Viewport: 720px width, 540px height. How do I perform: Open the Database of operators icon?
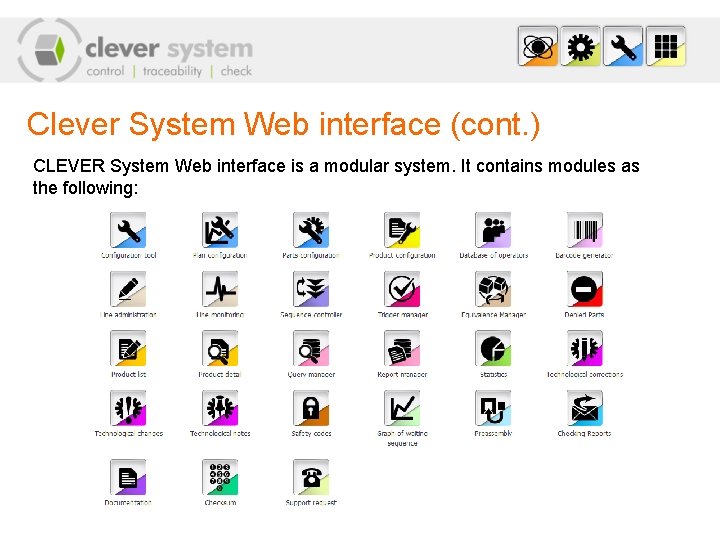pyautogui.click(x=493, y=230)
